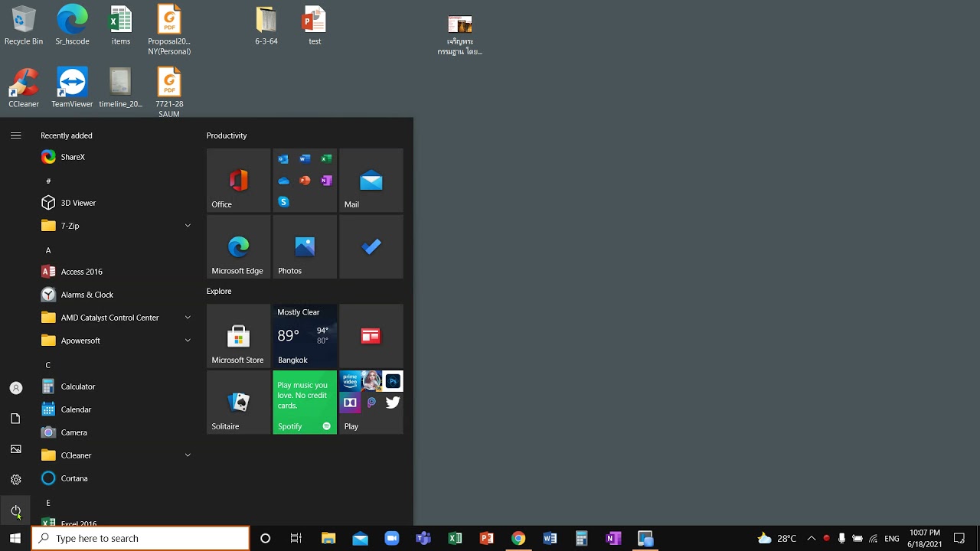Viewport: 980px width, 551px height.
Task: Open the Mail tile
Action: [x=371, y=181]
